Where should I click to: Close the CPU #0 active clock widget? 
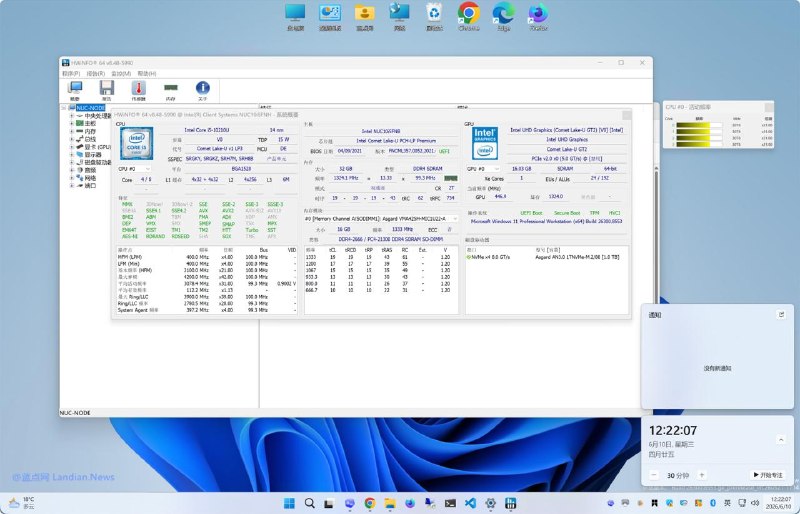[768, 107]
